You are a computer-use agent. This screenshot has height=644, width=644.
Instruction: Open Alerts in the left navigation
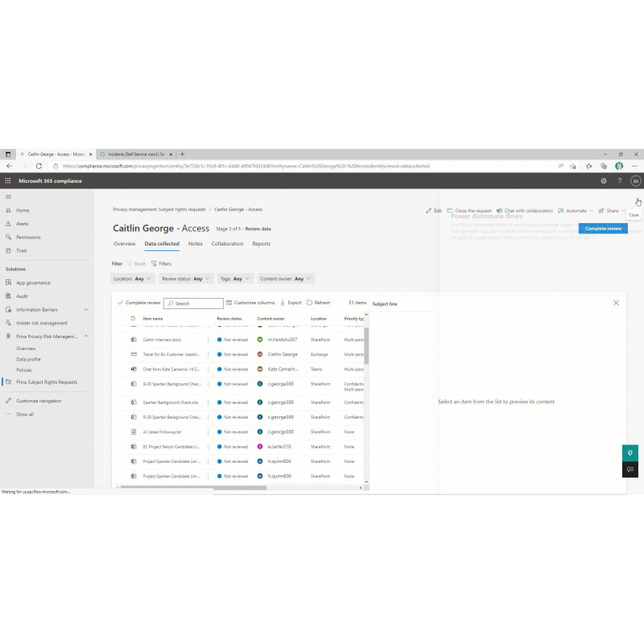click(x=23, y=224)
